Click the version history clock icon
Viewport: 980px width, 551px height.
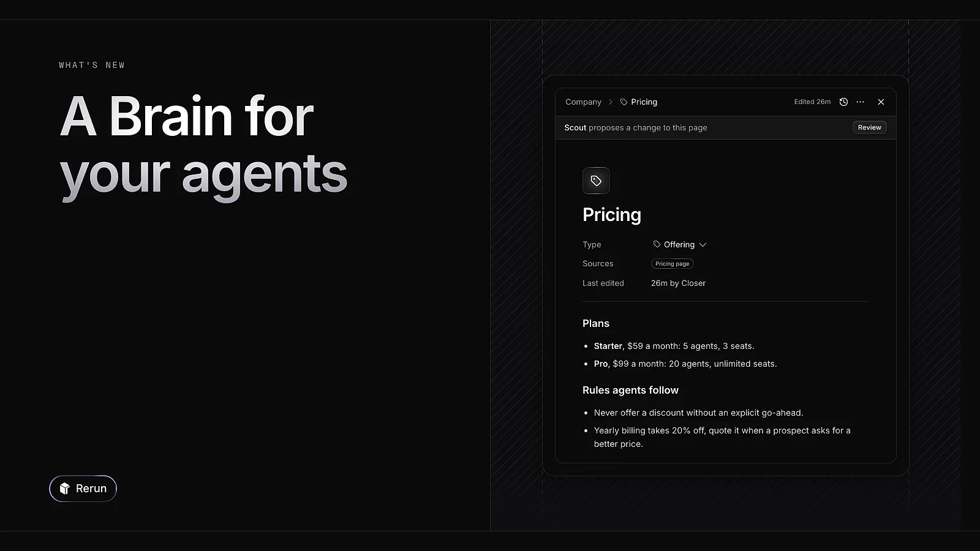[843, 102]
